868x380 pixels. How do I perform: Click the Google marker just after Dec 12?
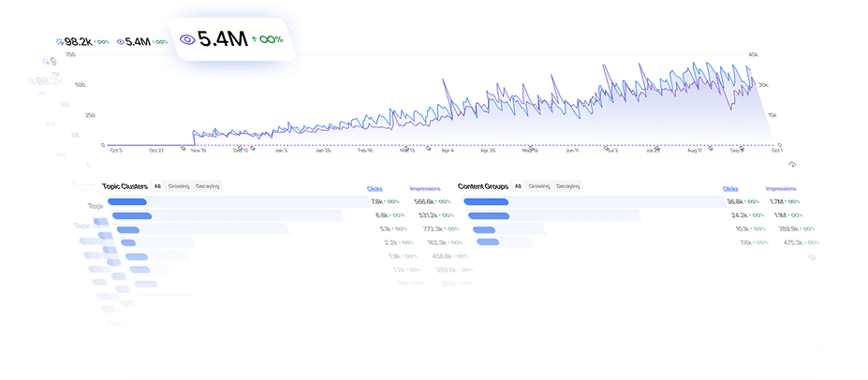point(253,148)
